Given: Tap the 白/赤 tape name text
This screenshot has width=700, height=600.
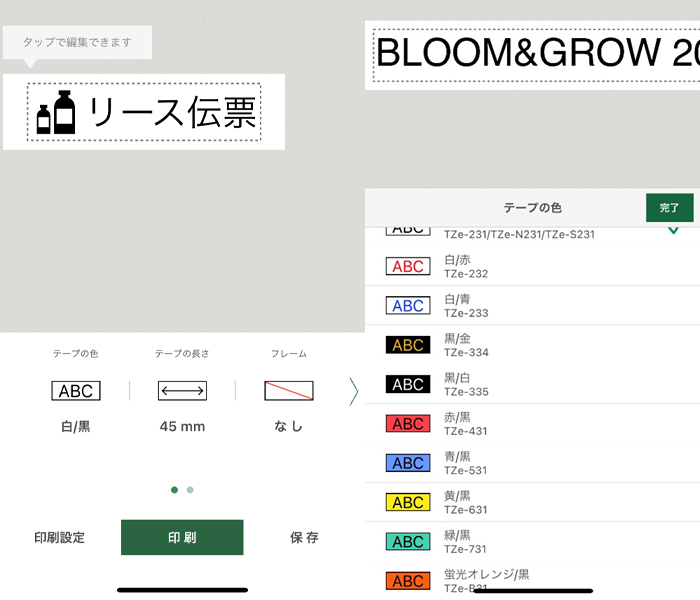Looking at the screenshot, I should pyautogui.click(x=457, y=260).
